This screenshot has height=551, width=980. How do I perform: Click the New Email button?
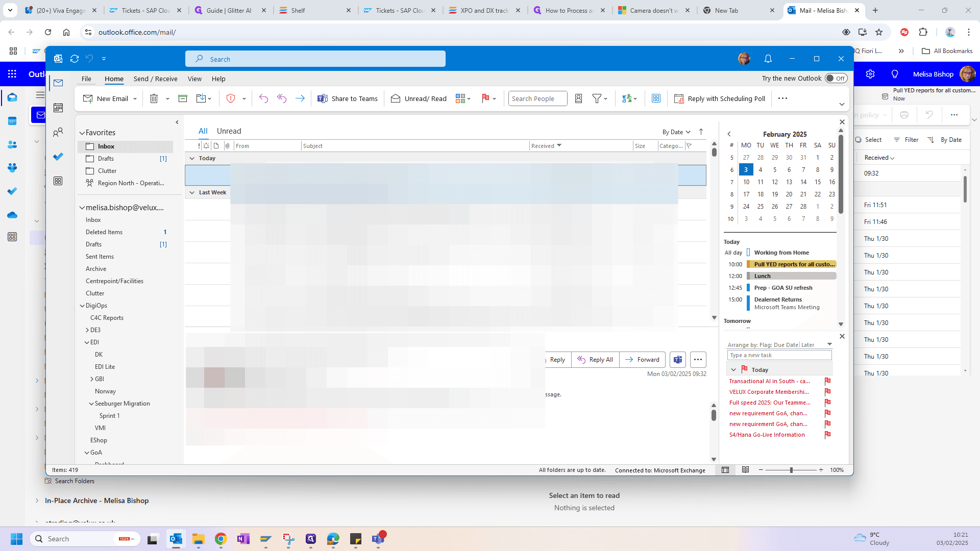click(x=106, y=98)
